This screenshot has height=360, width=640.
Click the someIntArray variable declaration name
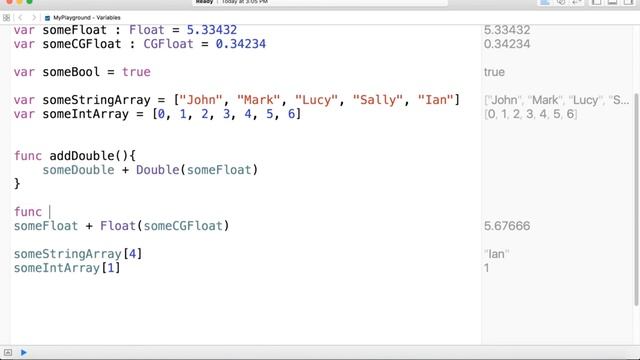(x=86, y=114)
